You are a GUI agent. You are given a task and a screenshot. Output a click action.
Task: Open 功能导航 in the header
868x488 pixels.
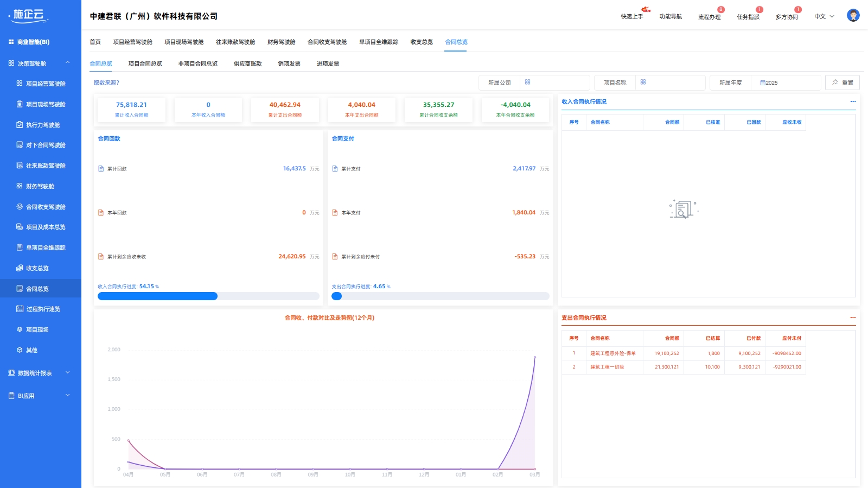pos(671,16)
